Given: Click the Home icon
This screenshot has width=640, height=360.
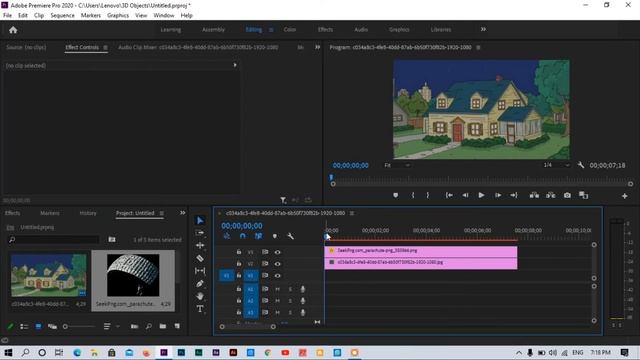Looking at the screenshot, I should 13,30.
